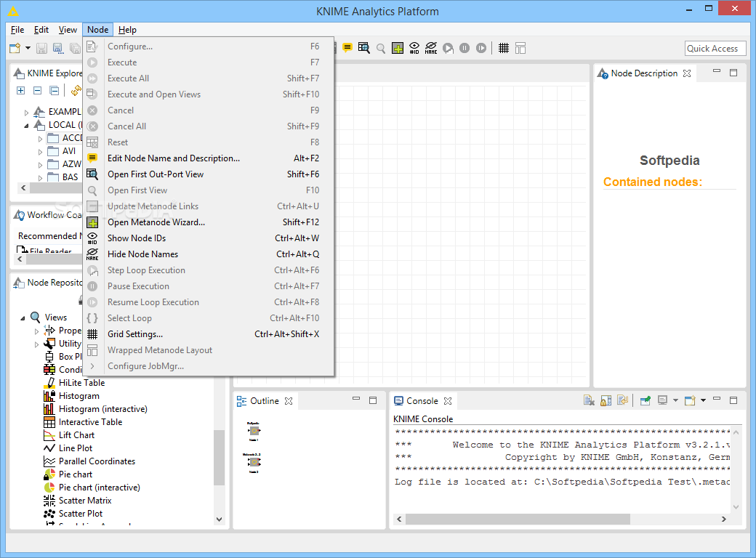This screenshot has height=558, width=756.
Task: Click the Grid Settings toolbar icon
Action: 503,48
